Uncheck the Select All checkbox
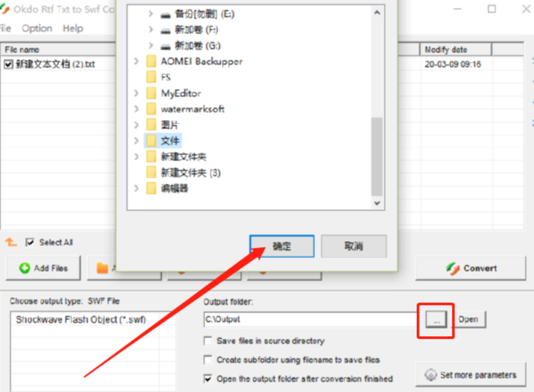The height and width of the screenshot is (392, 534). 30,243
